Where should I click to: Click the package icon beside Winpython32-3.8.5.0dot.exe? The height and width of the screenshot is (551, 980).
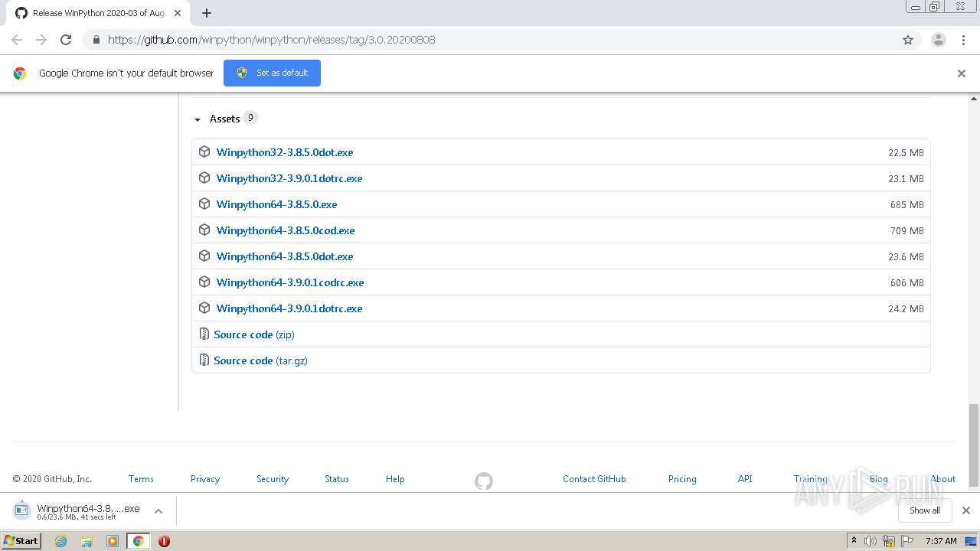point(204,152)
